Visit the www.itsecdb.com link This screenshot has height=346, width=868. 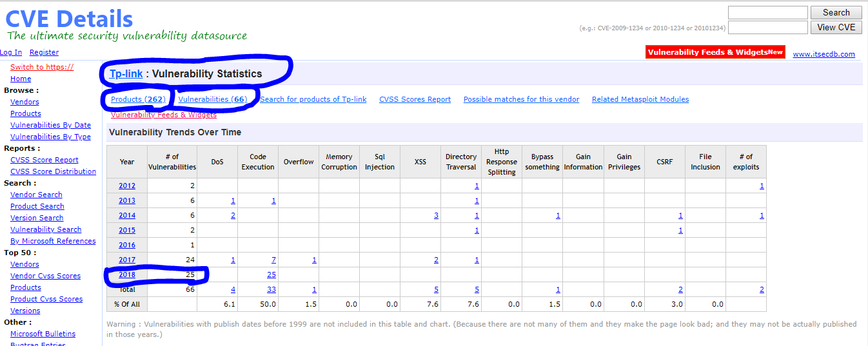[824, 54]
